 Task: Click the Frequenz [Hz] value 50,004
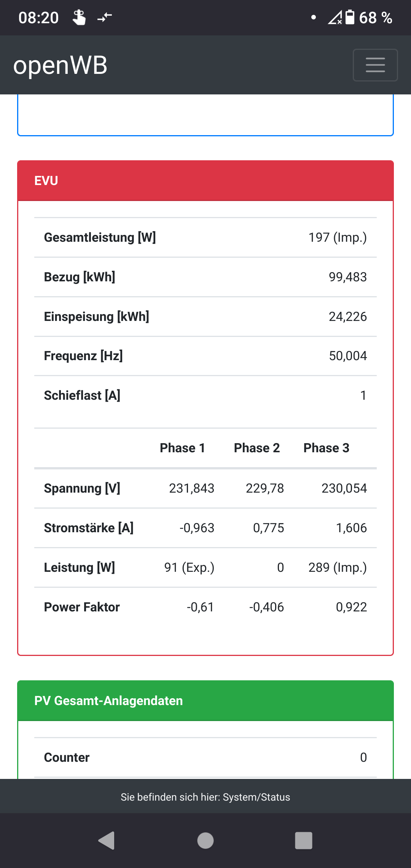point(347,356)
